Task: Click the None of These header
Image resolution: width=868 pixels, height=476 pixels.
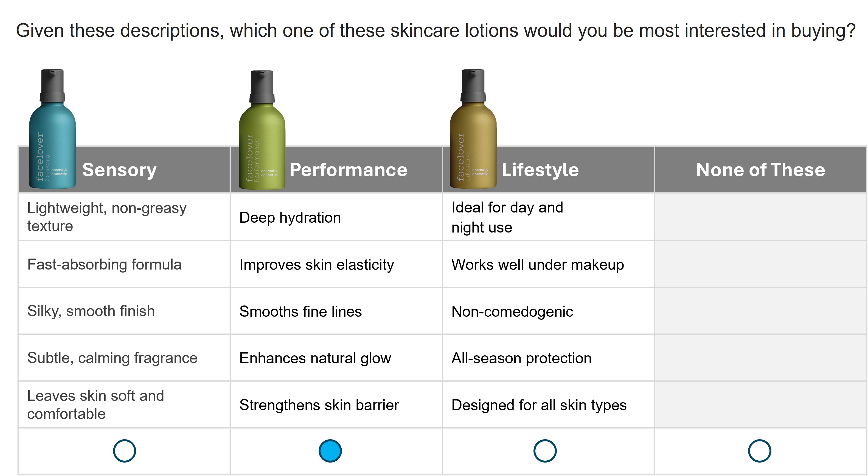Action: [760, 170]
